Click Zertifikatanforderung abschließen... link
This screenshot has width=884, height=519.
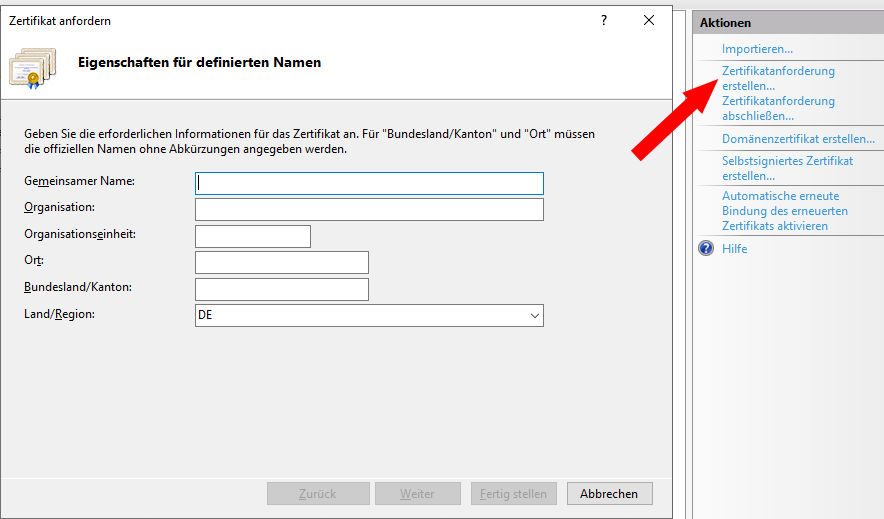click(777, 108)
